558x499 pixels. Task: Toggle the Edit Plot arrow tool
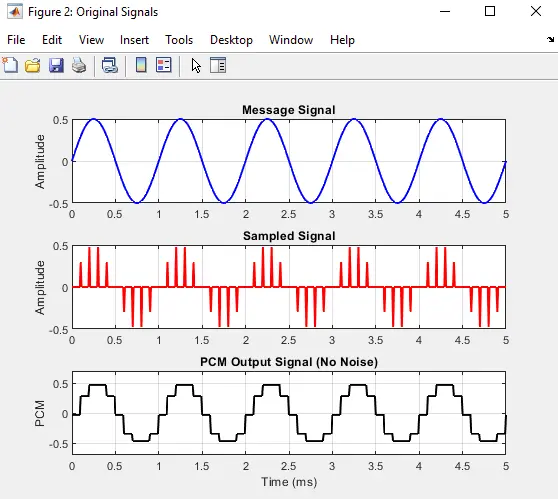coord(196,66)
